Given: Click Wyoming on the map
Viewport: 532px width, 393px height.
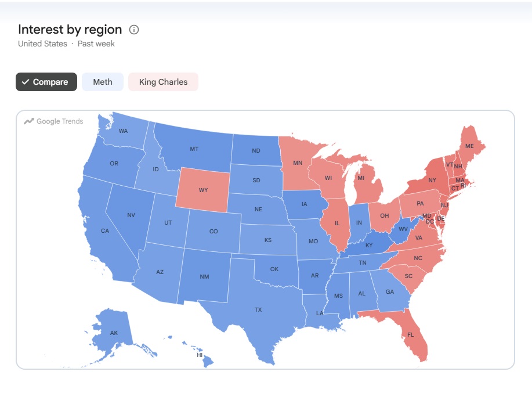Looking at the screenshot, I should 203,189.
